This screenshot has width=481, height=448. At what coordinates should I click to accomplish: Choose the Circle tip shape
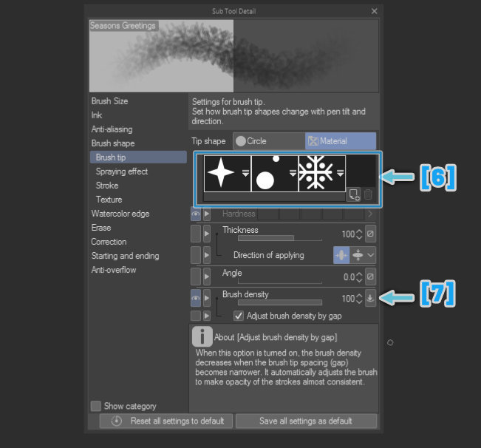coord(269,141)
